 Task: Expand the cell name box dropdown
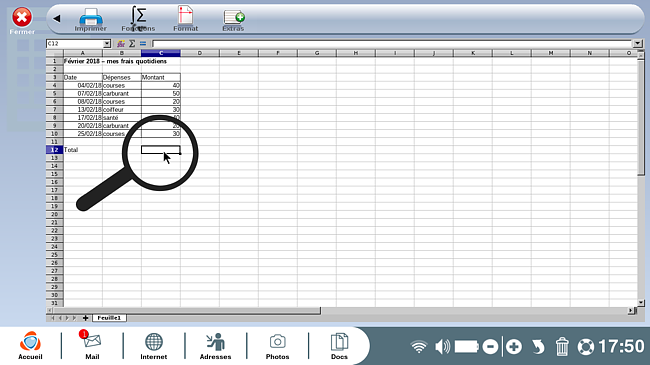pyautogui.click(x=107, y=44)
